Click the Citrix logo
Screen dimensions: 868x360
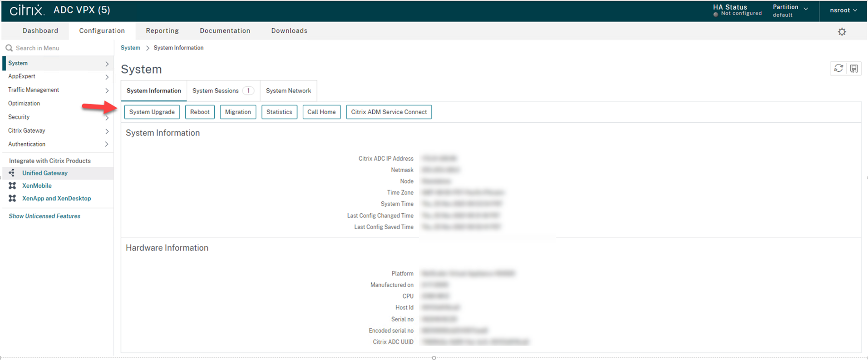click(27, 10)
